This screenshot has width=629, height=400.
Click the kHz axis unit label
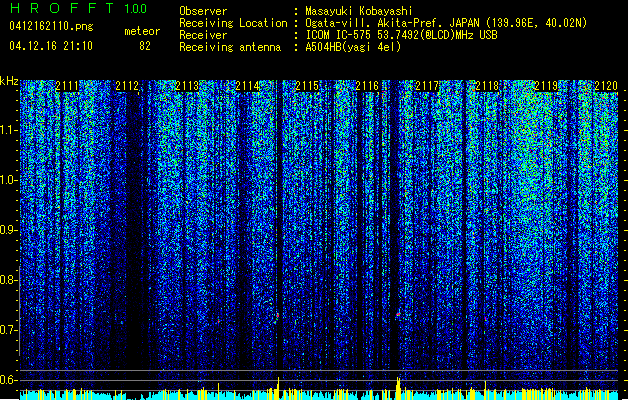tap(9, 81)
